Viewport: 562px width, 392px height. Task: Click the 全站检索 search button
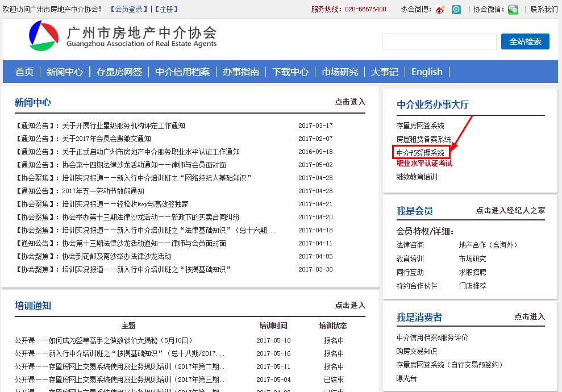coord(525,41)
